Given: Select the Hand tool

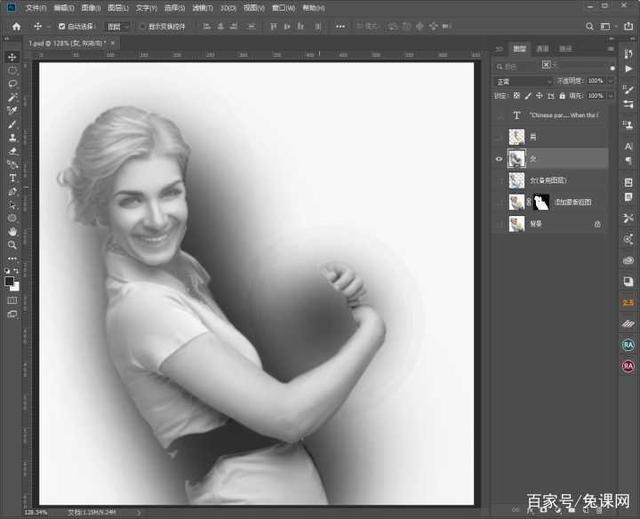Looking at the screenshot, I should pos(12,231).
